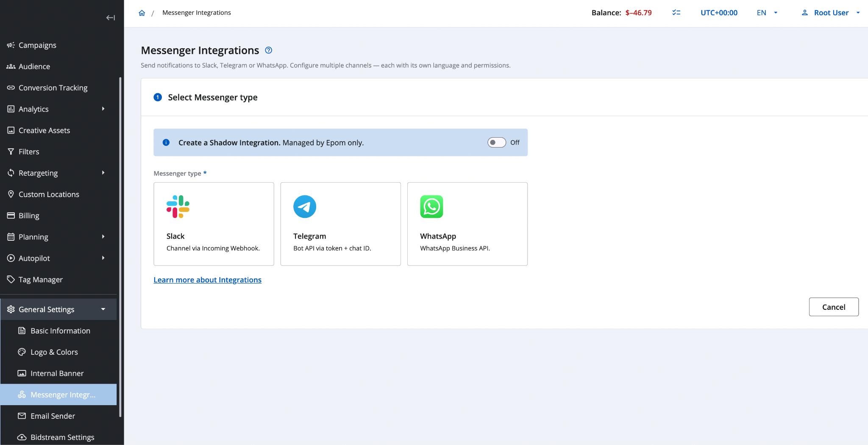Expand the Autopilot submenu arrow

click(x=103, y=258)
